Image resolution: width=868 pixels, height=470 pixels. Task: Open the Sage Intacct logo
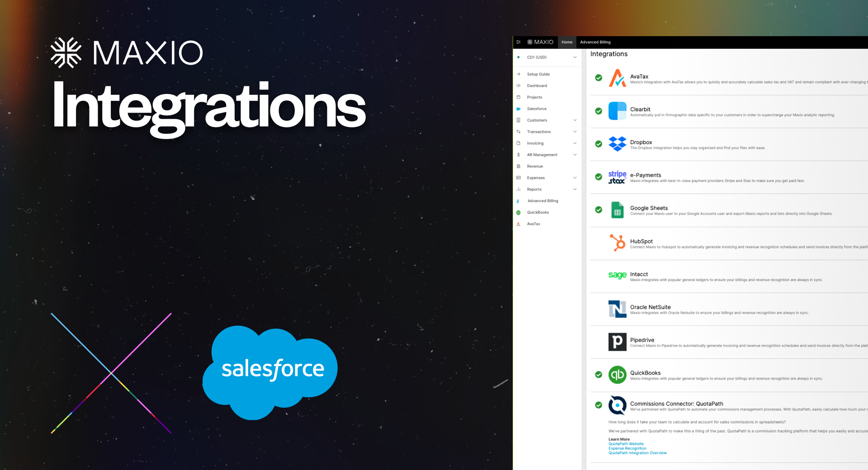617,275
